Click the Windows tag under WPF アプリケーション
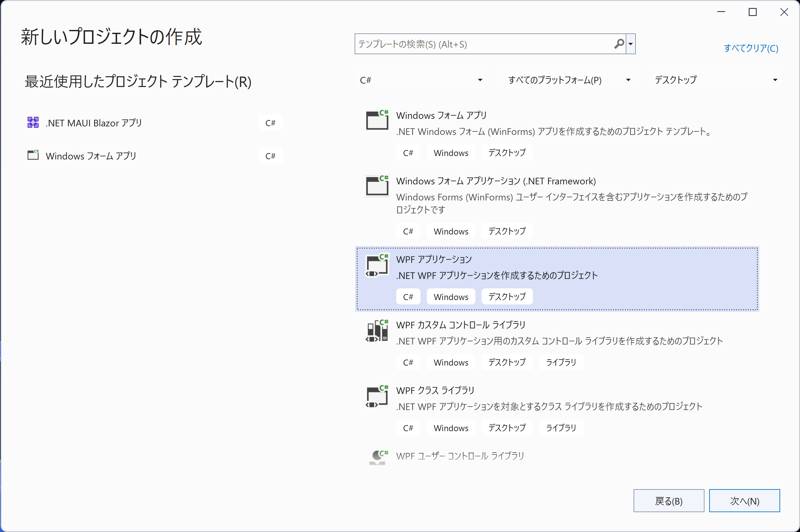Screen dimensions: 800x532 coord(451,297)
